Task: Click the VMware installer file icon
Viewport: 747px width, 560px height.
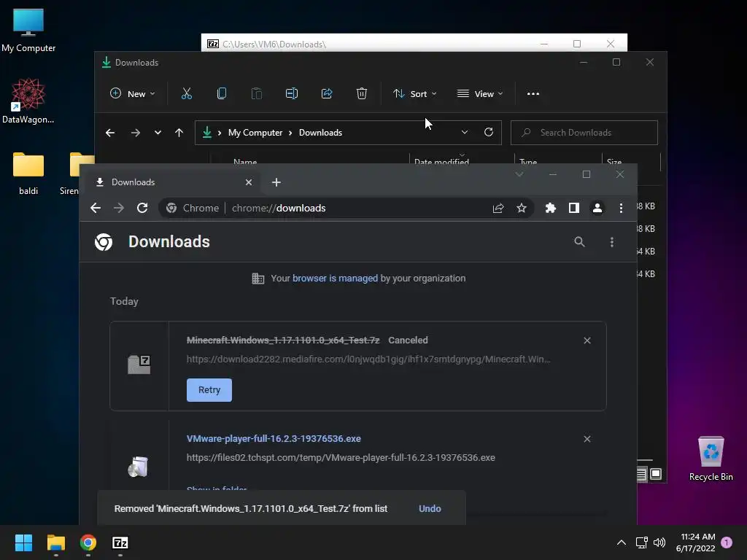Action: (x=139, y=467)
